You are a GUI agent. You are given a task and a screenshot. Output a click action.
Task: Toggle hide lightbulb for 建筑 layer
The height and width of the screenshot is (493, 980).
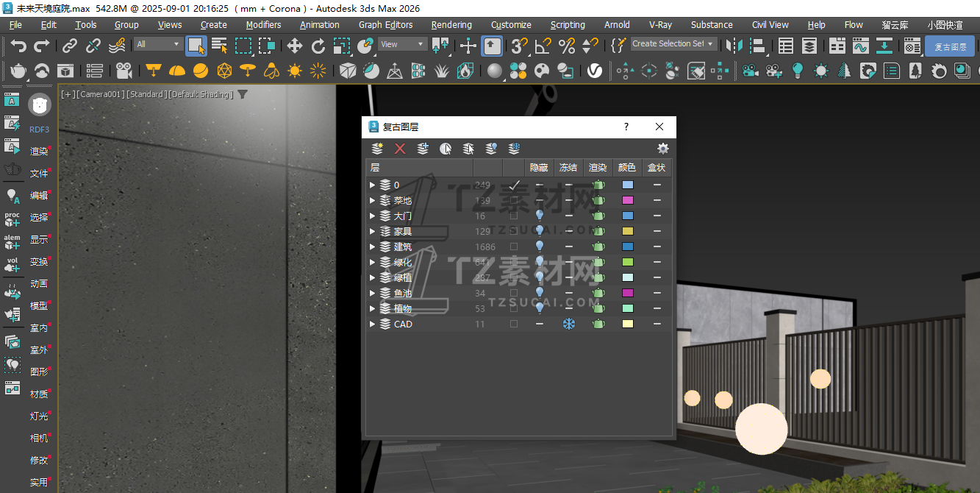click(539, 246)
